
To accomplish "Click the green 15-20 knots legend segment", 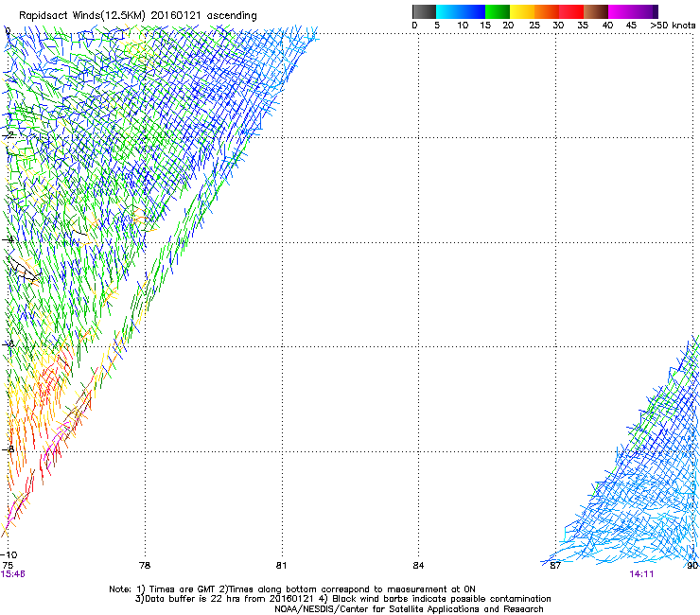I will (x=498, y=11).
